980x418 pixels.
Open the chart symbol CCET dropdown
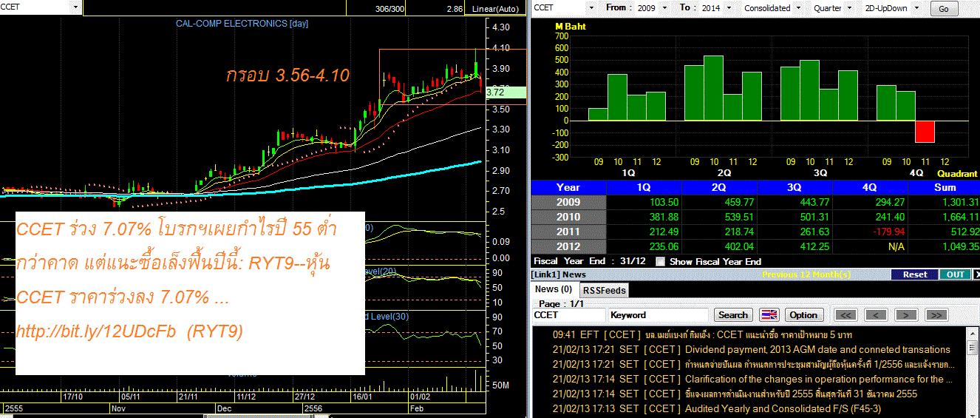[75, 7]
